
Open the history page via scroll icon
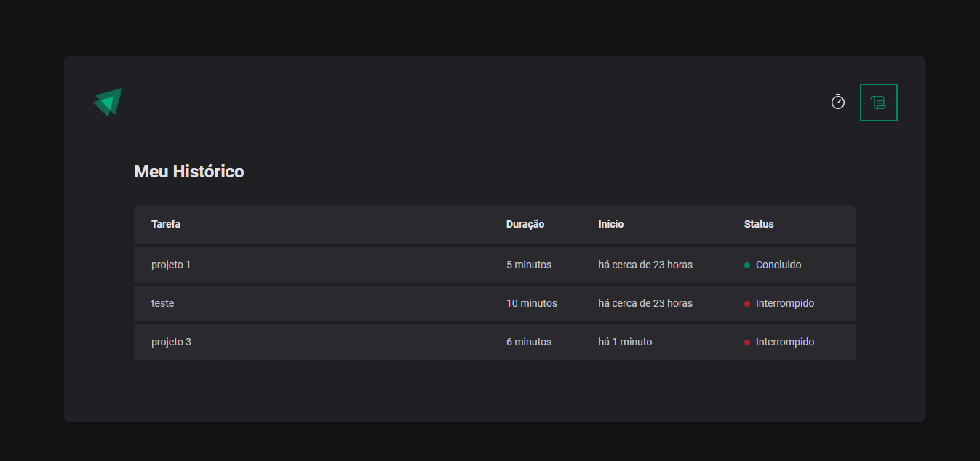[879, 103]
